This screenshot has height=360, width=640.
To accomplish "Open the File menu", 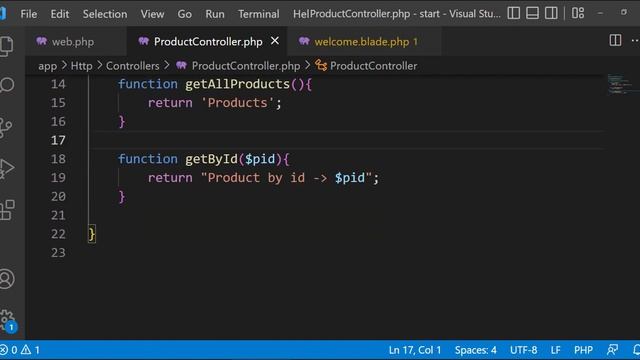I will point(29,14).
